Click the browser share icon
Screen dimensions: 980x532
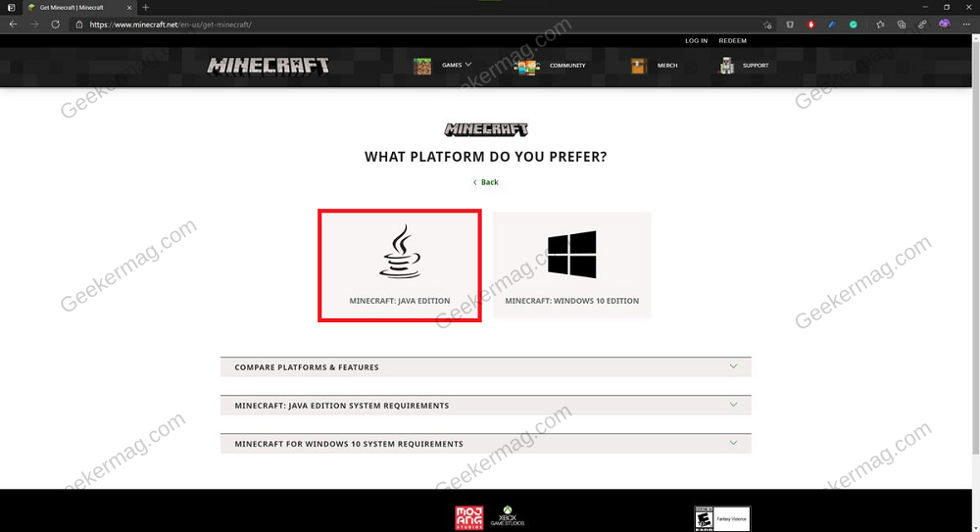922,24
